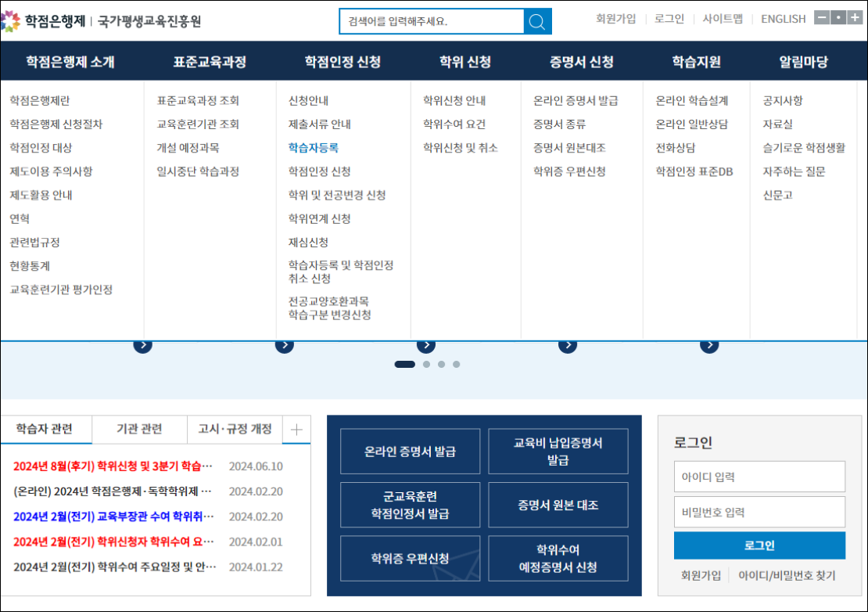
Task: Go to third carousel slide dot
Action: 441,365
